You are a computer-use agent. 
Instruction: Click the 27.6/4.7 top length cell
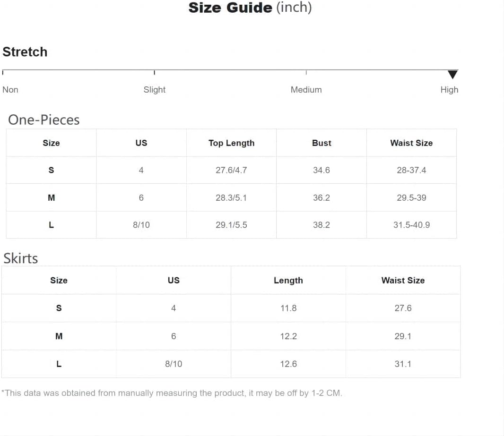pyautogui.click(x=231, y=170)
